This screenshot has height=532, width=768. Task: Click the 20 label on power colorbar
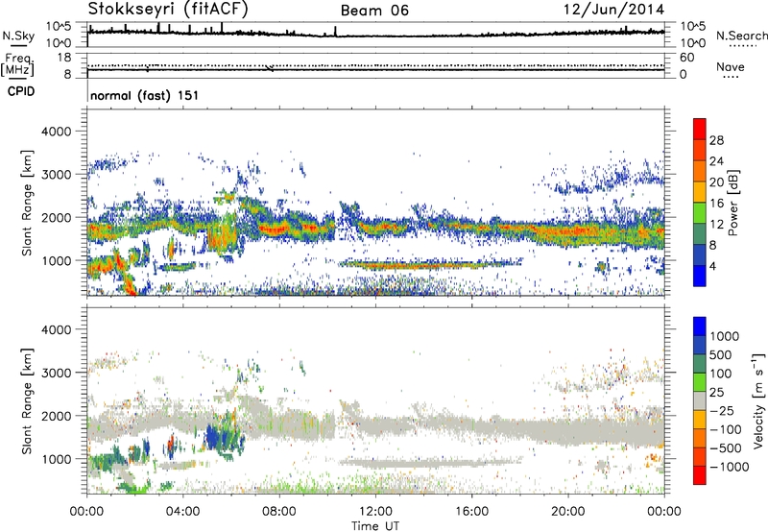click(x=716, y=182)
